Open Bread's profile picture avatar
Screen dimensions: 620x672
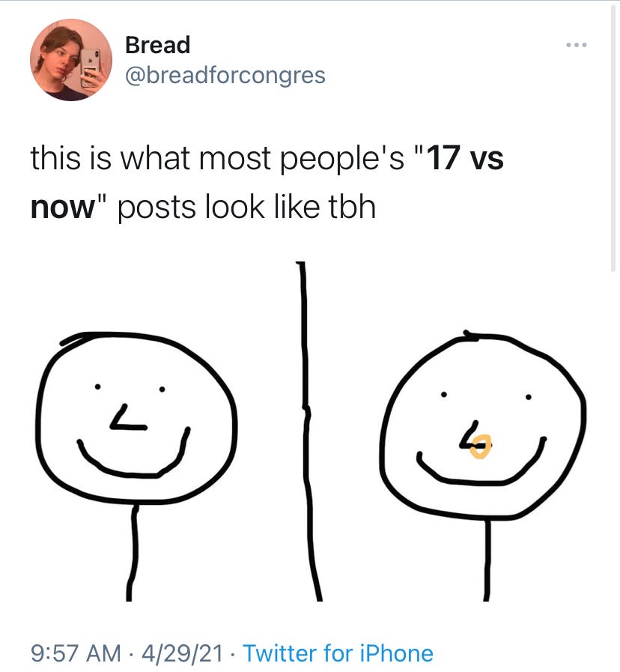[71, 60]
